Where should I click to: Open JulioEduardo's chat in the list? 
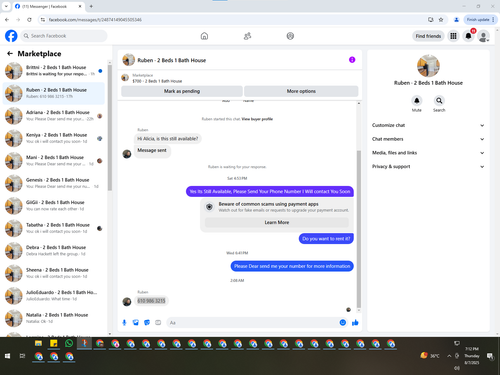point(53,296)
